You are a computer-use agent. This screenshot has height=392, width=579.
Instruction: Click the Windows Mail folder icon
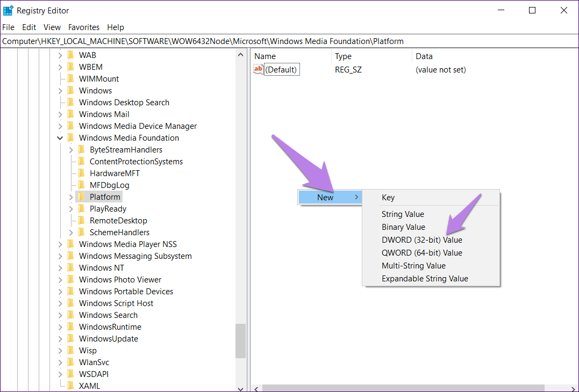70,114
